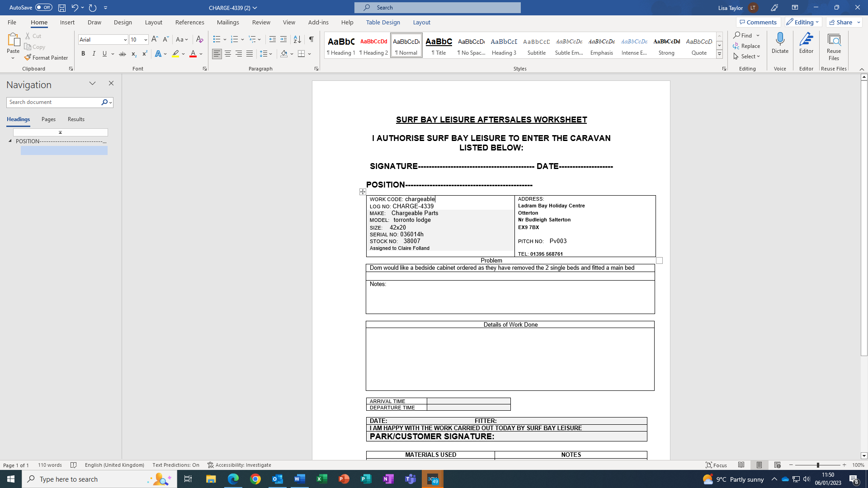Open the font size dropdown
The height and width of the screenshot is (488, 868).
(146, 40)
